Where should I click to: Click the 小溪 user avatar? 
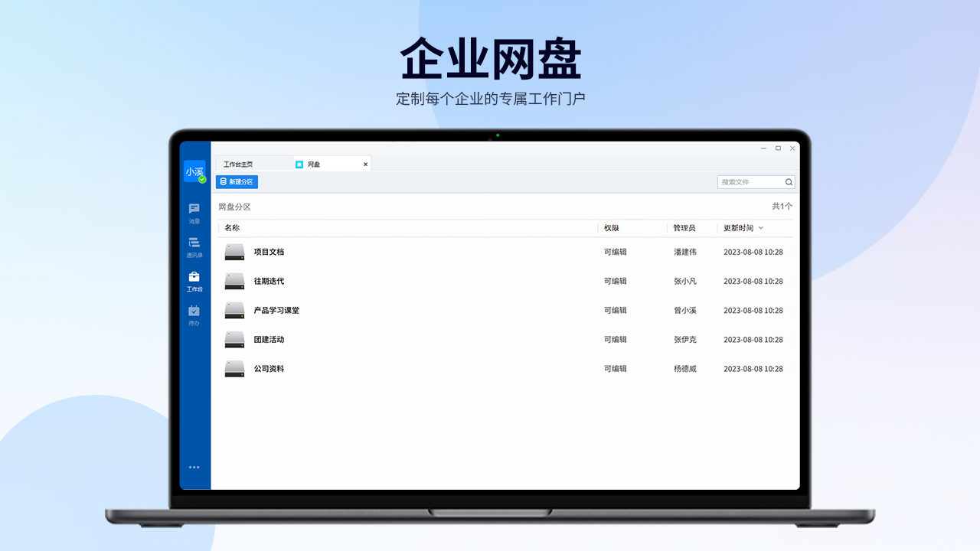194,172
